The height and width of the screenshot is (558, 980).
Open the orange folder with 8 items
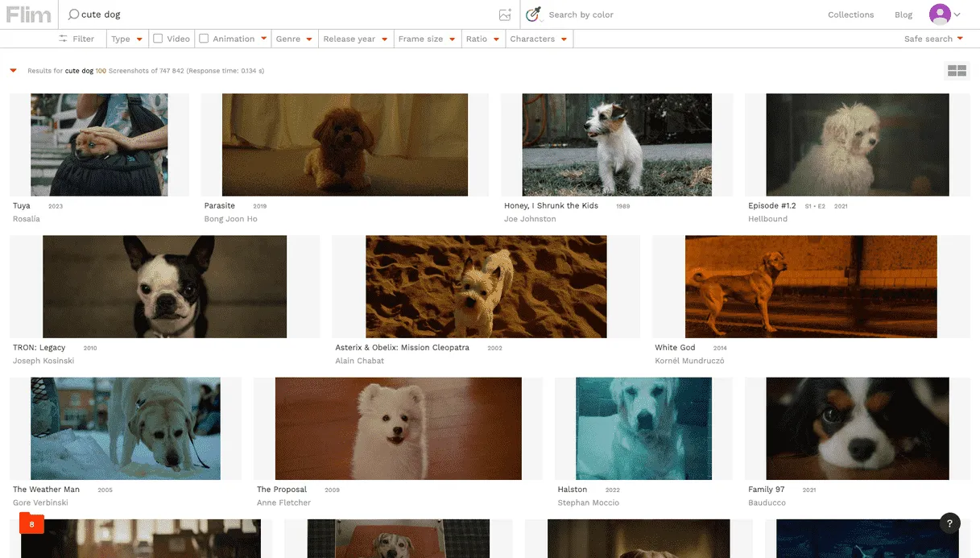point(31,523)
